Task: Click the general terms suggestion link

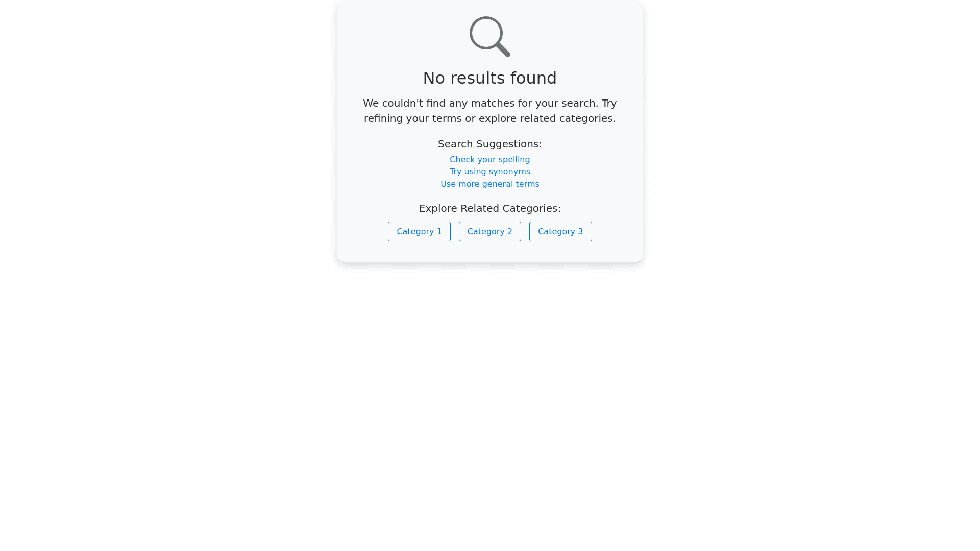Action: point(490,184)
